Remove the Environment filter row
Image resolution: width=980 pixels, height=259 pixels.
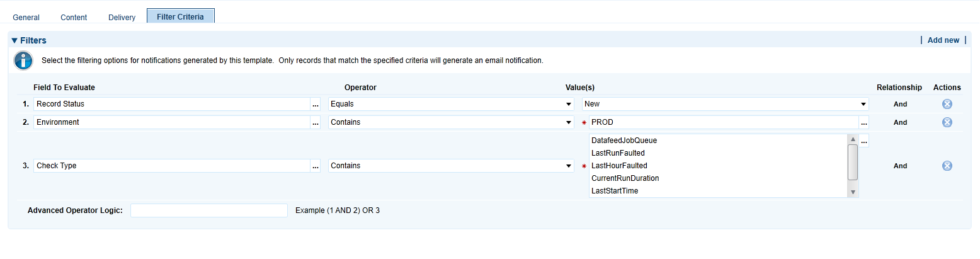tap(947, 122)
